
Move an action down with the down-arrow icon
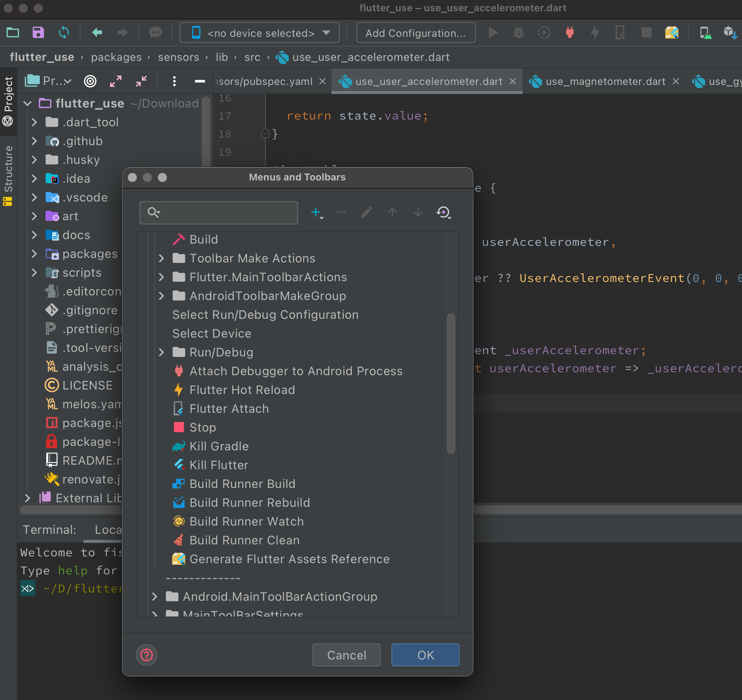click(x=418, y=212)
